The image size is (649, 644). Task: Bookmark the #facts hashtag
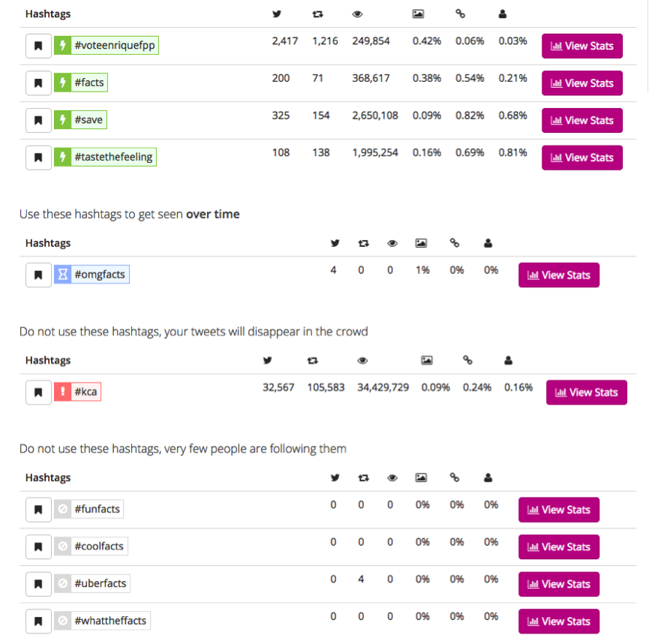(x=38, y=83)
